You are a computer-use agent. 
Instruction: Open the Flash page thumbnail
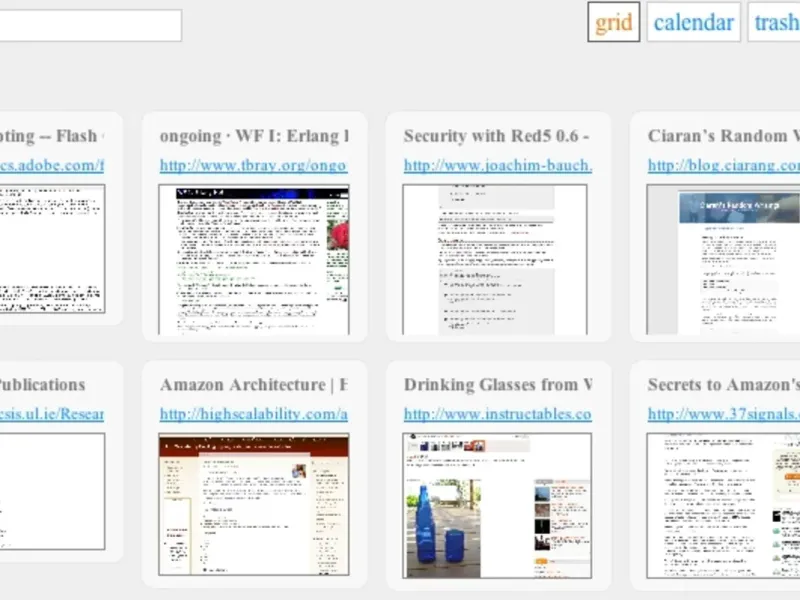52,248
